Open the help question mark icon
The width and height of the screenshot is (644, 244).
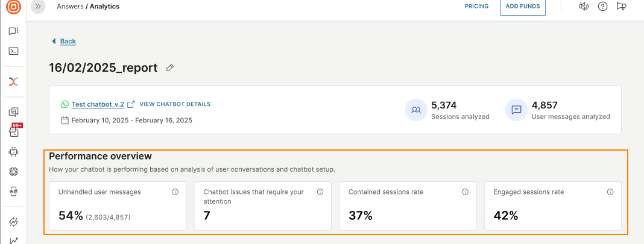point(602,7)
